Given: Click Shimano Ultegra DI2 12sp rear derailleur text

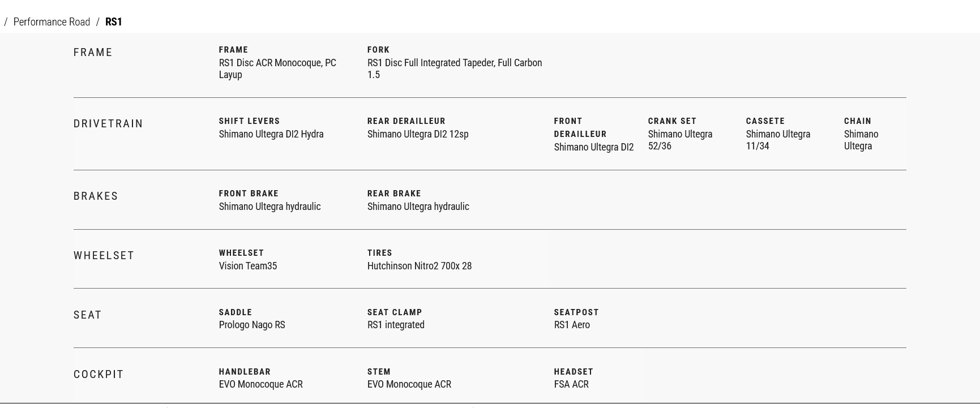Looking at the screenshot, I should pos(418,134).
